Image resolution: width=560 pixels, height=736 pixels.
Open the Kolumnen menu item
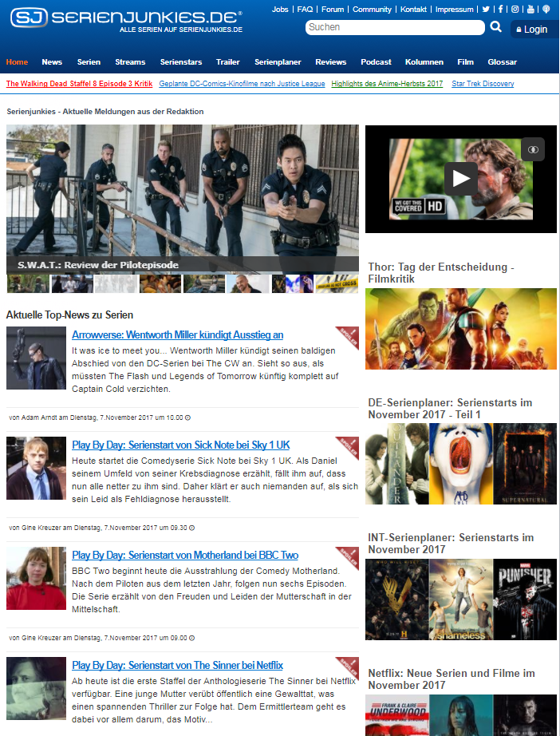pyautogui.click(x=424, y=62)
